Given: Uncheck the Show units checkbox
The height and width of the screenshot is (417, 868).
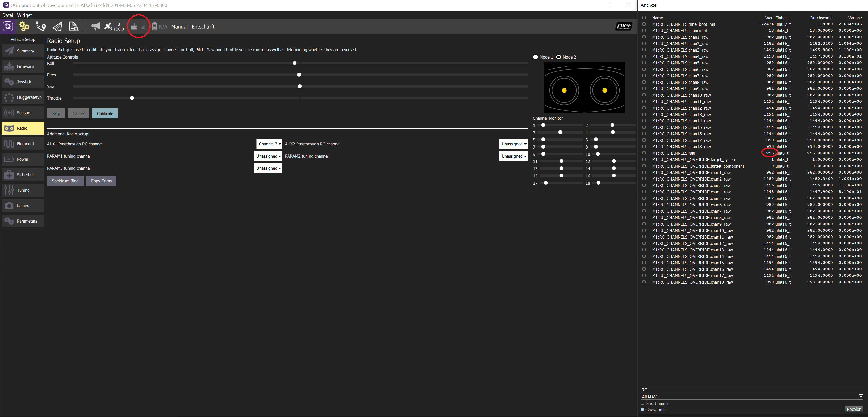Looking at the screenshot, I should click(x=642, y=410).
